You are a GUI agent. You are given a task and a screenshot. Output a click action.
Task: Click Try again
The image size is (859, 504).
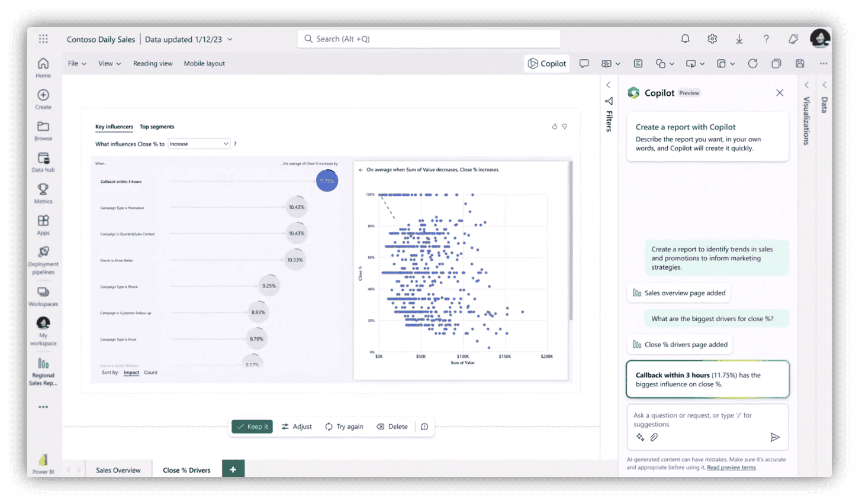coord(344,427)
